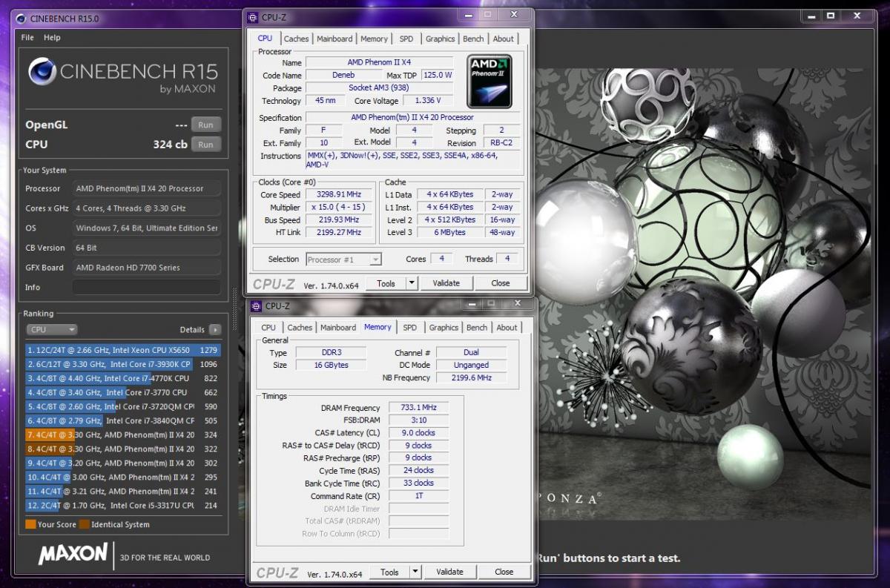Viewport: 890px width, 588px height.
Task: Click Close button in bottom CPU-Z window
Action: (504, 572)
